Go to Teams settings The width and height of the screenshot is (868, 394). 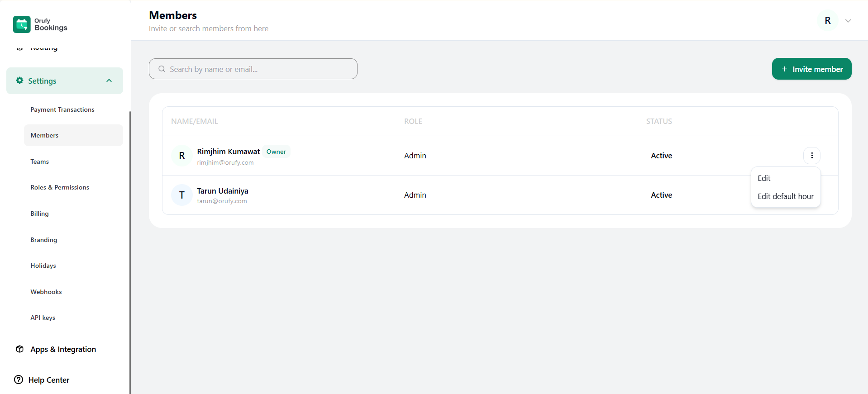(x=40, y=161)
